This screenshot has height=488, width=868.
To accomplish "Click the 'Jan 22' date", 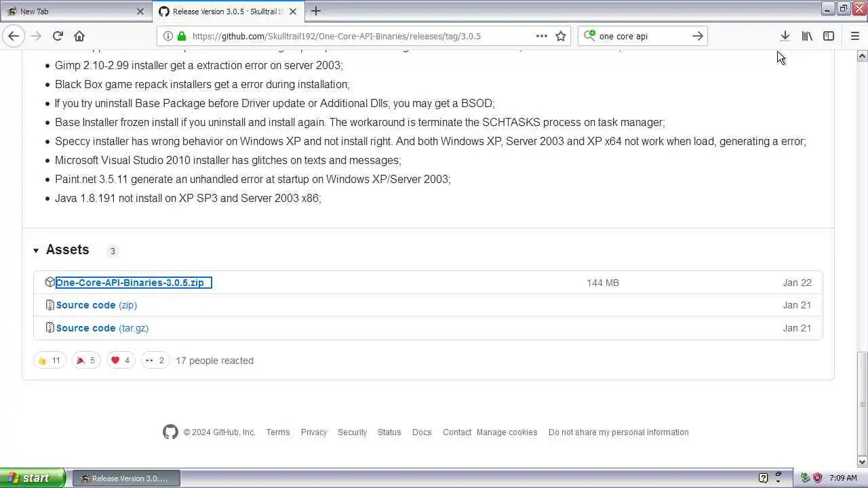I will coord(797,283).
